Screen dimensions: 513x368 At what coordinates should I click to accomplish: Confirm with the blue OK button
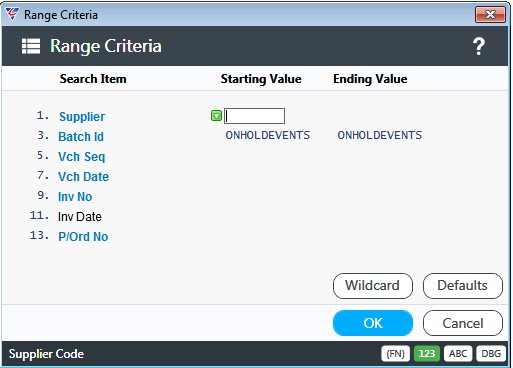(x=373, y=323)
